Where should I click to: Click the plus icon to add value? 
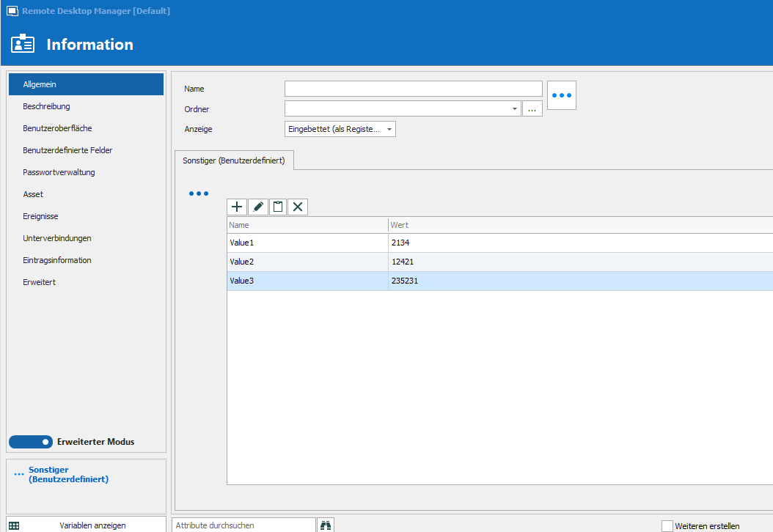click(x=237, y=207)
